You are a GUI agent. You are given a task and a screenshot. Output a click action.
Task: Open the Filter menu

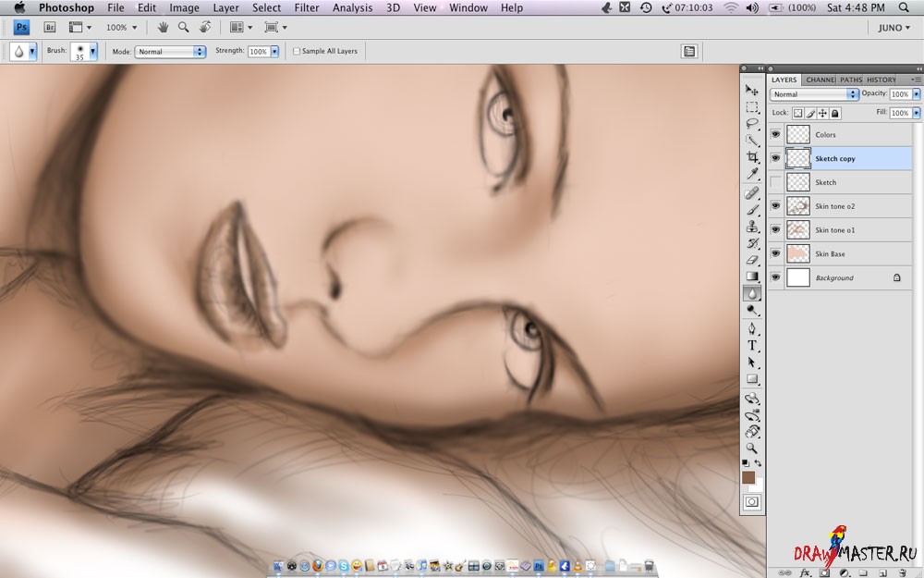click(307, 7)
